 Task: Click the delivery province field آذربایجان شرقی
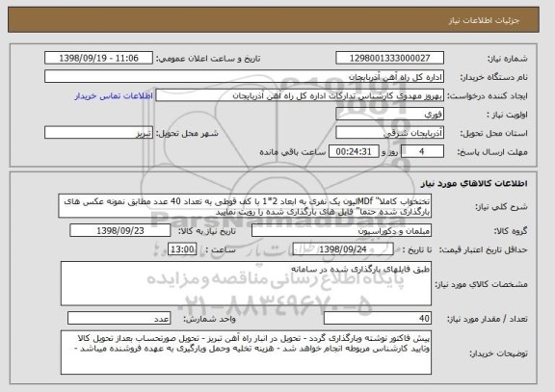point(389,133)
